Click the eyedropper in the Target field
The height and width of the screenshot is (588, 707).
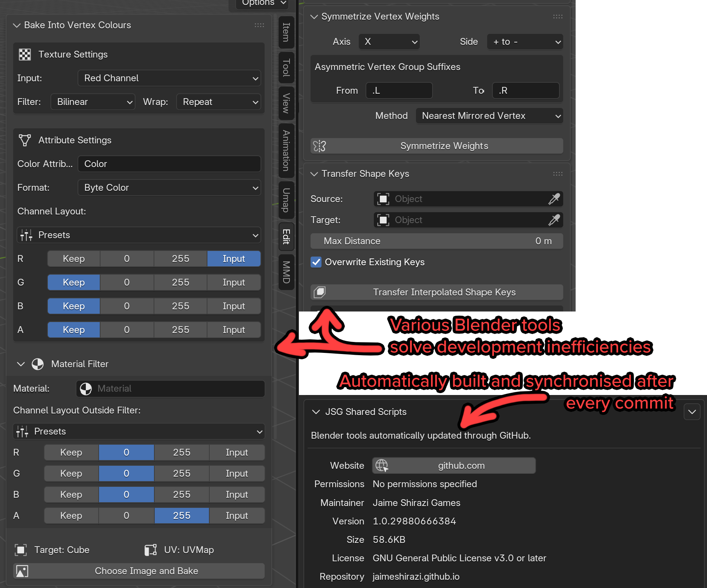(x=554, y=220)
